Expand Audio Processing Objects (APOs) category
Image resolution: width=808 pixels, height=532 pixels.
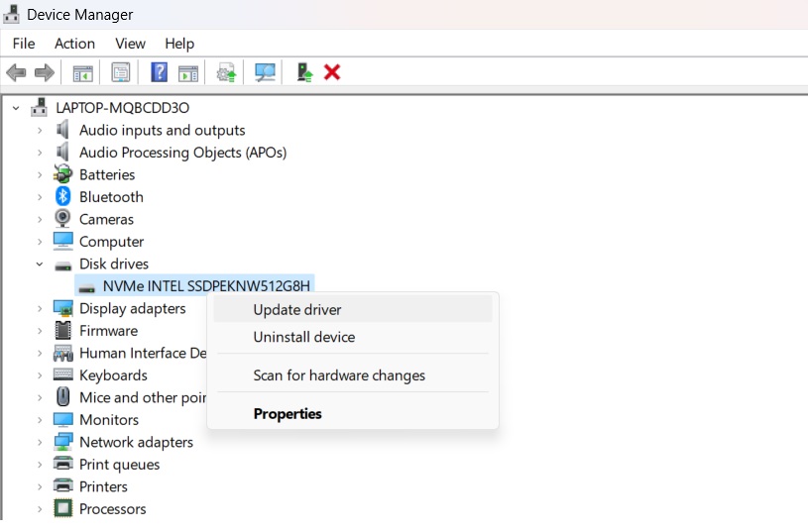(40, 153)
